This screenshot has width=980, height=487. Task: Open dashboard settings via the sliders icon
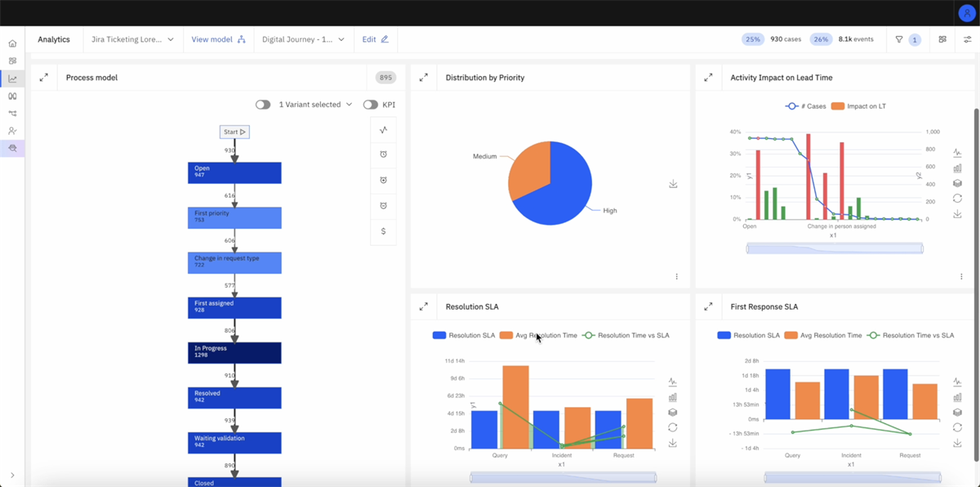pyautogui.click(x=968, y=38)
